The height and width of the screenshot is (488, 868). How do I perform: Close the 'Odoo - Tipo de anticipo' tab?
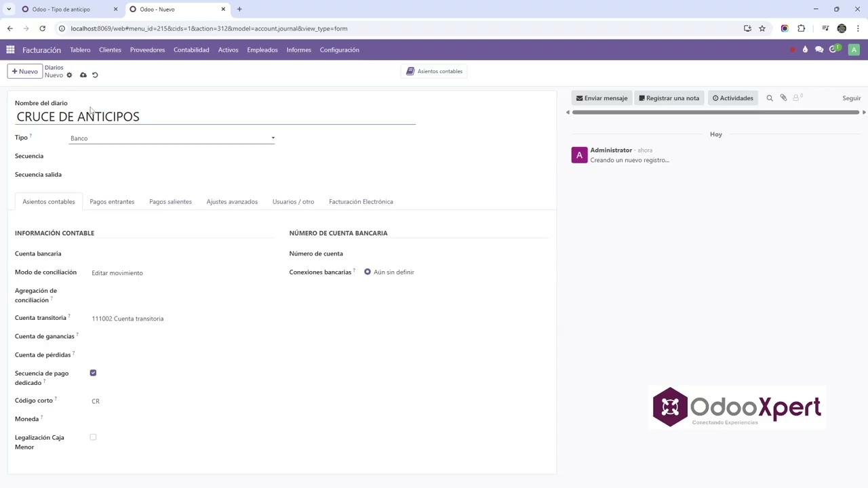[115, 9]
